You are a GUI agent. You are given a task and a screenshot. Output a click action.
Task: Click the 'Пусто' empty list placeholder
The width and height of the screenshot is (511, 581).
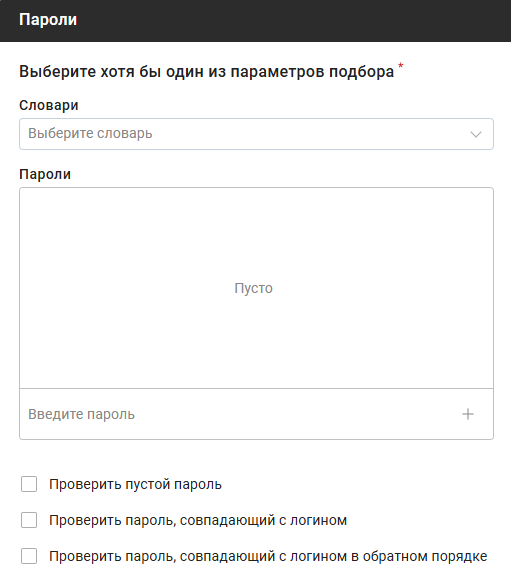tap(253, 288)
